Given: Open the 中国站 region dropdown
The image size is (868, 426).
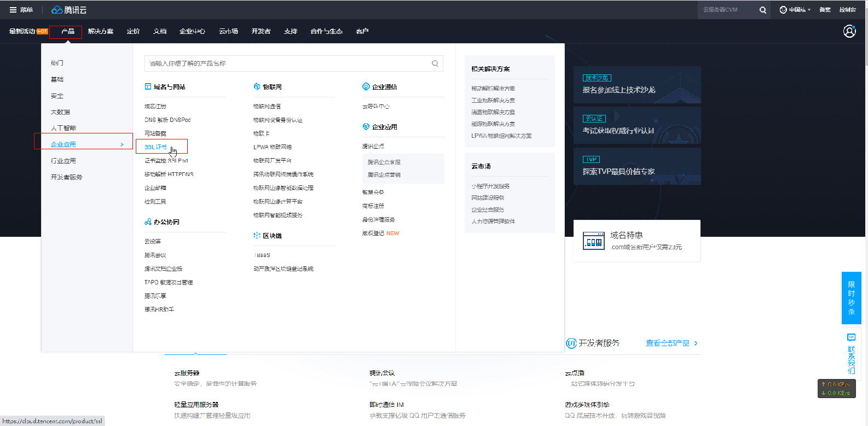Looking at the screenshot, I should (795, 10).
